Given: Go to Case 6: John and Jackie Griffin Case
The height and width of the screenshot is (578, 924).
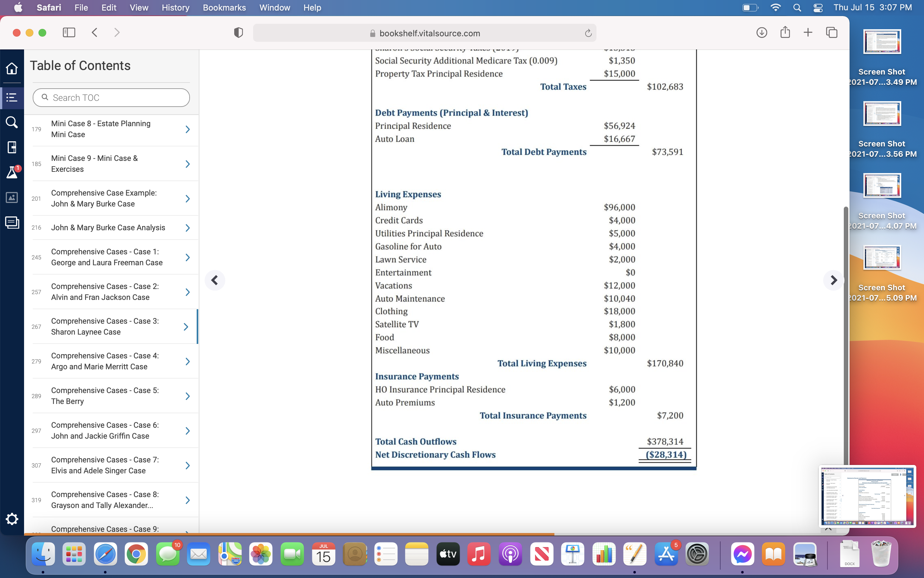Looking at the screenshot, I should [111, 430].
